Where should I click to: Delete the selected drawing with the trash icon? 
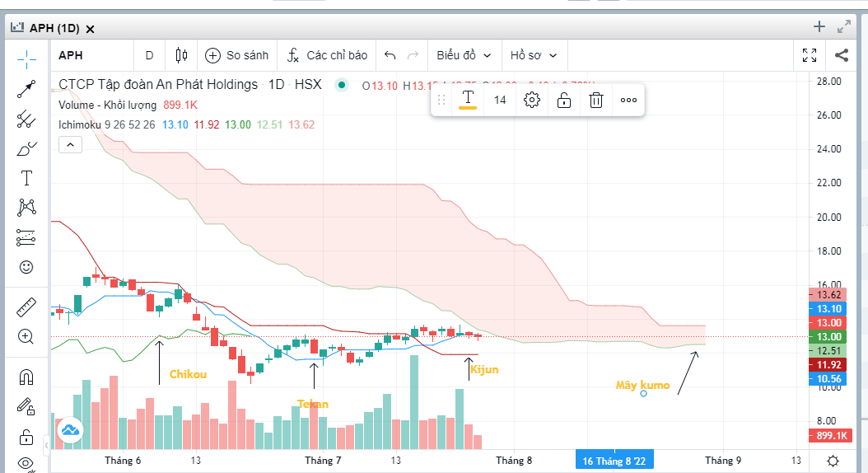coord(596,101)
